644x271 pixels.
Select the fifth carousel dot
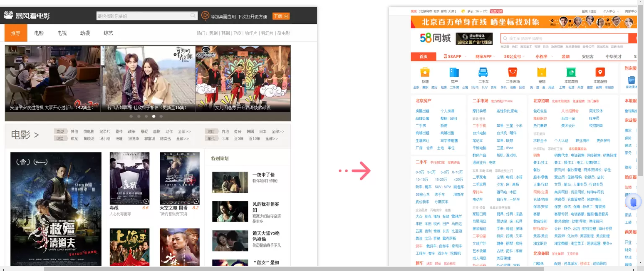click(161, 116)
